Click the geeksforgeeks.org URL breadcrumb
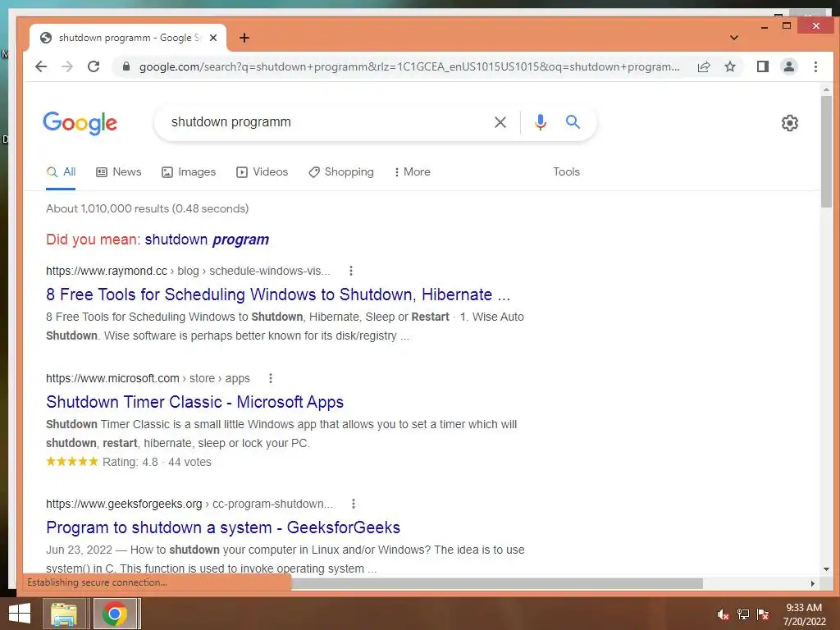 coord(189,504)
